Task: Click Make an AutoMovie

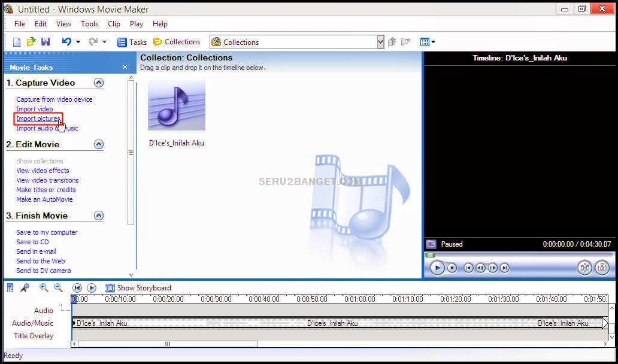Action: click(x=44, y=199)
